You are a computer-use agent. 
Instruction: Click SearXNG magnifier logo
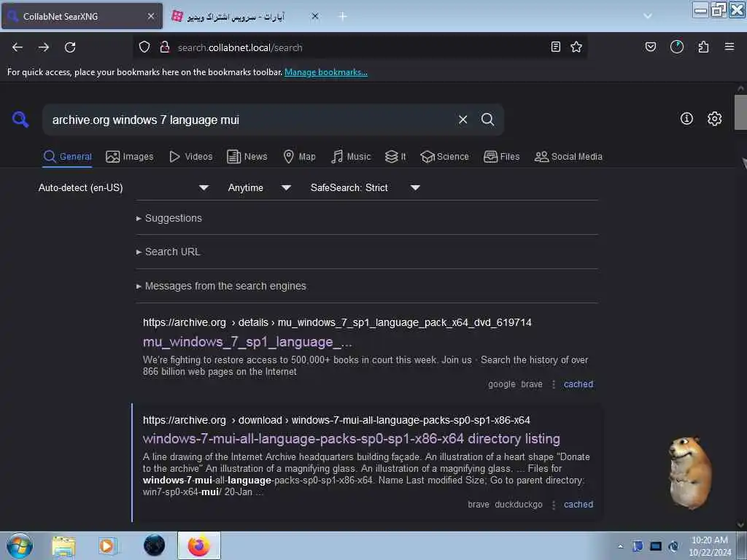pos(20,119)
